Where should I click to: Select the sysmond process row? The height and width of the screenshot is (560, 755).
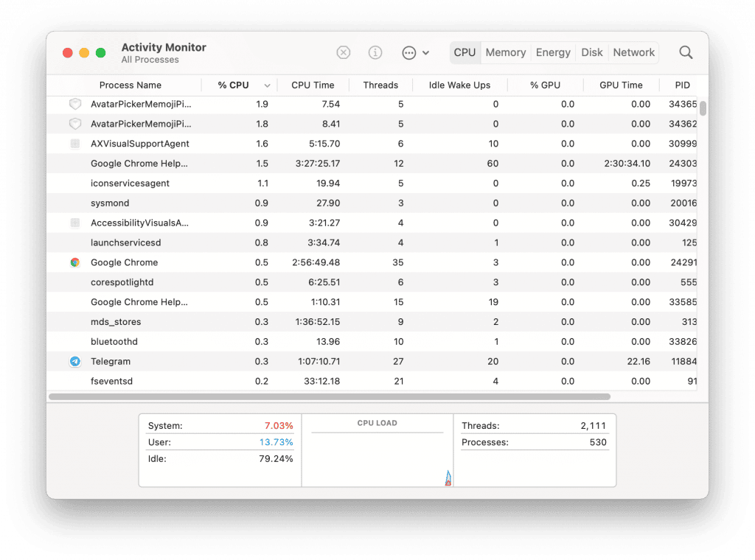(372, 203)
